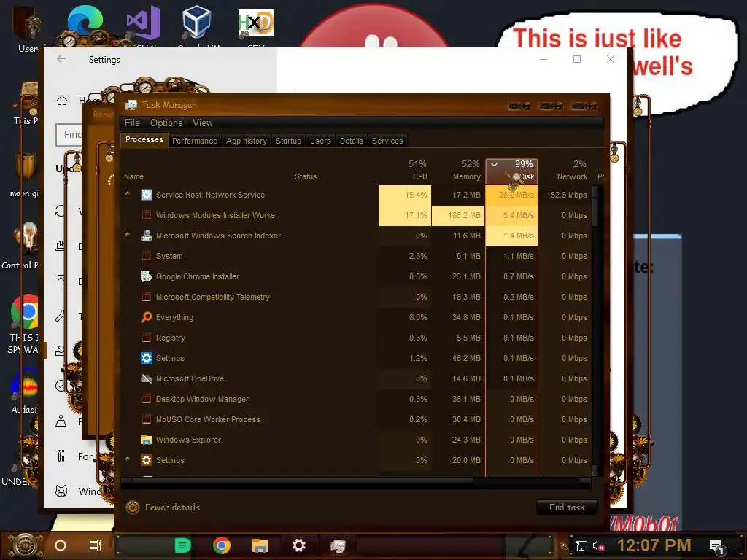Click the Status column header
The height and width of the screenshot is (560, 747).
coord(306,176)
